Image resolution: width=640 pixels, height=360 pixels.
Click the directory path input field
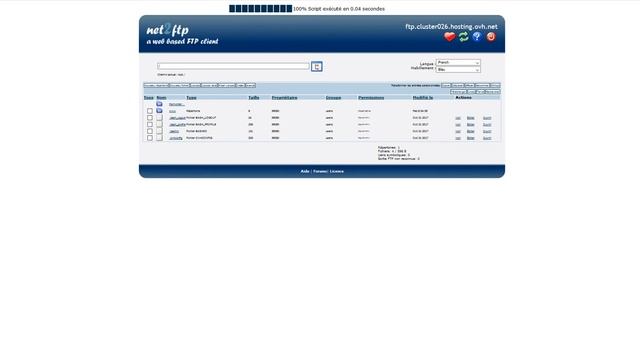pyautogui.click(x=233, y=66)
